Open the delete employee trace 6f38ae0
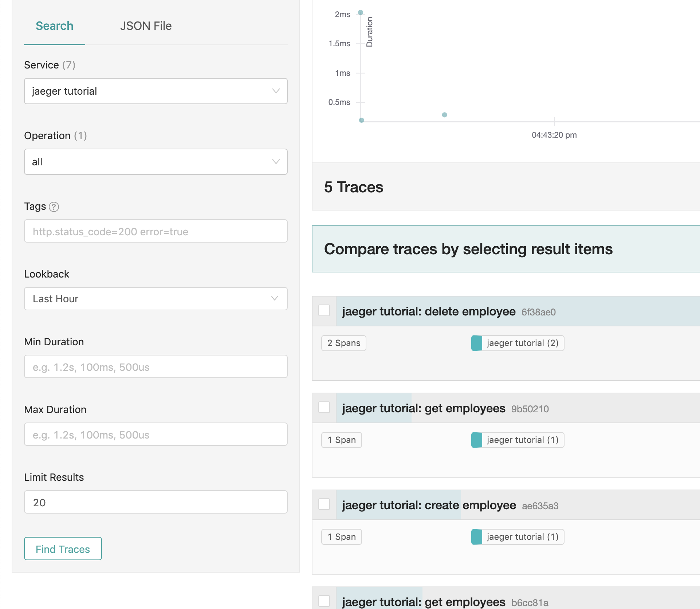 pyautogui.click(x=429, y=311)
